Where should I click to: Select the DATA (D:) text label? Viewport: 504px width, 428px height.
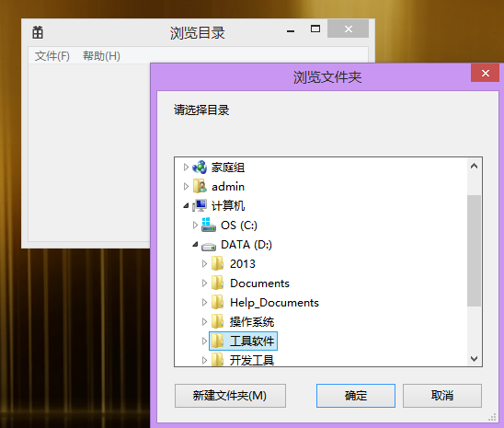246,245
